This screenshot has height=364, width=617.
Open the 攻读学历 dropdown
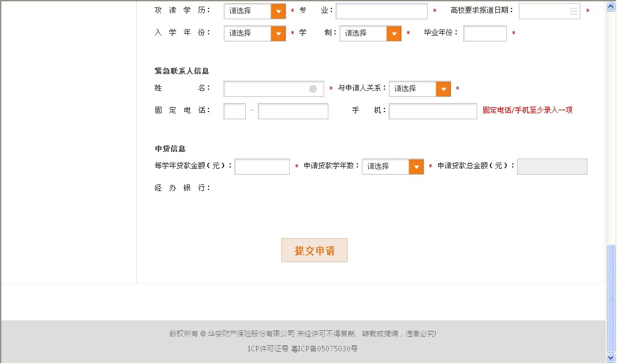254,11
